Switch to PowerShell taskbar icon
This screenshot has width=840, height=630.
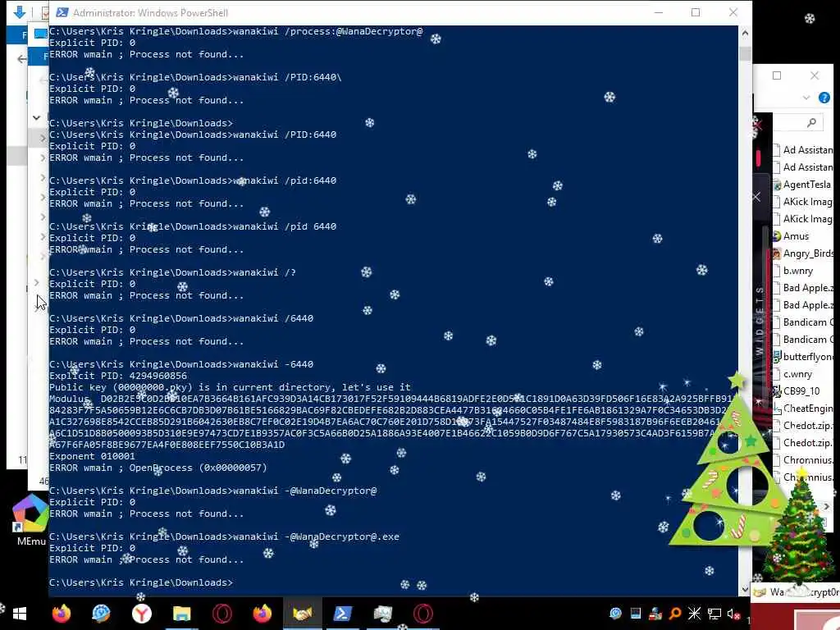pos(343,614)
